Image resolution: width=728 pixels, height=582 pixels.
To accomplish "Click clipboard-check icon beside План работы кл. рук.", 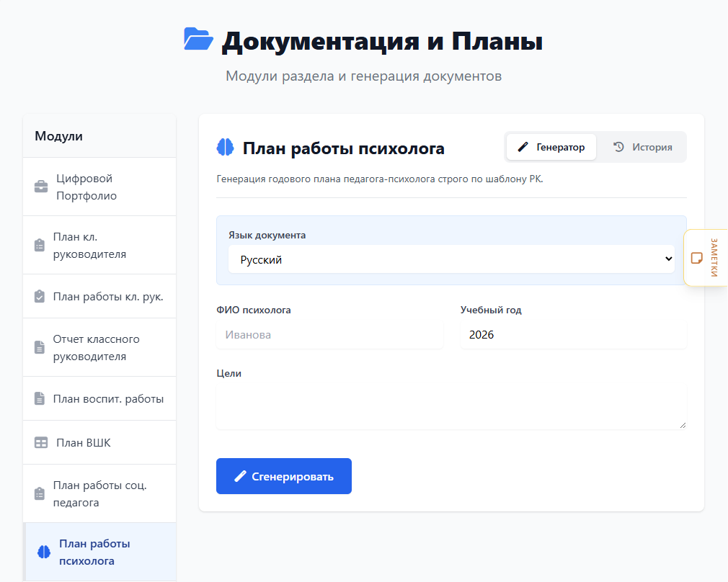I will coord(40,296).
